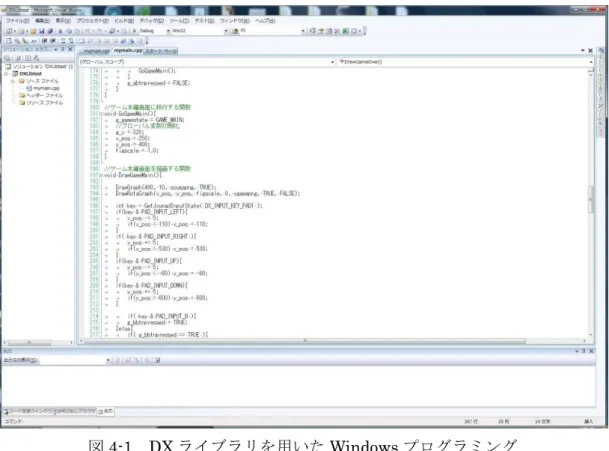This screenshot has width=609, height=451.
Task: Open the editor active files dropdown arrow
Action: (x=583, y=51)
